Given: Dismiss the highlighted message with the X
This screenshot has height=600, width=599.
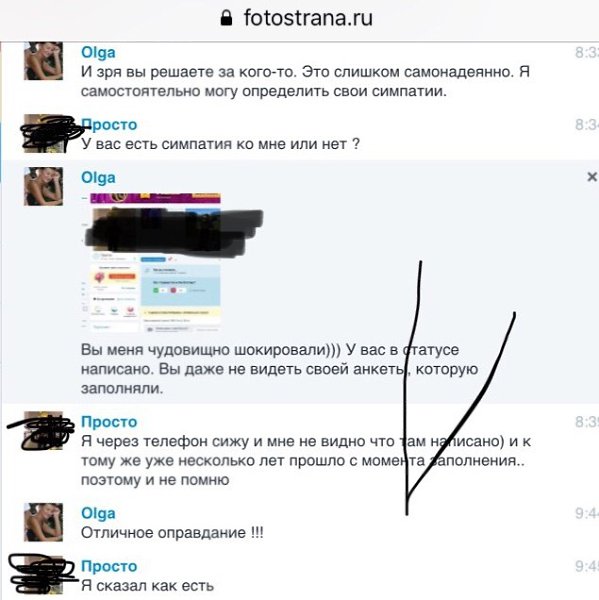Looking at the screenshot, I should point(592,177).
